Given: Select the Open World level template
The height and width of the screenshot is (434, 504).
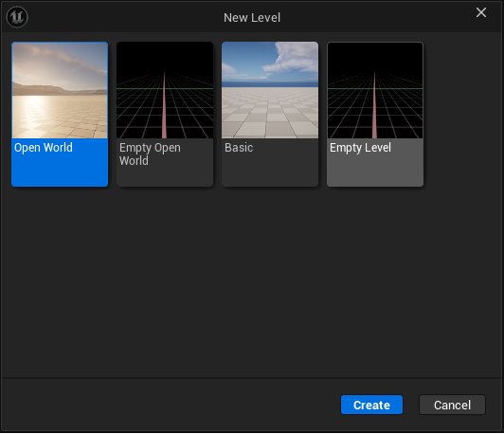Looking at the screenshot, I should point(60,114).
